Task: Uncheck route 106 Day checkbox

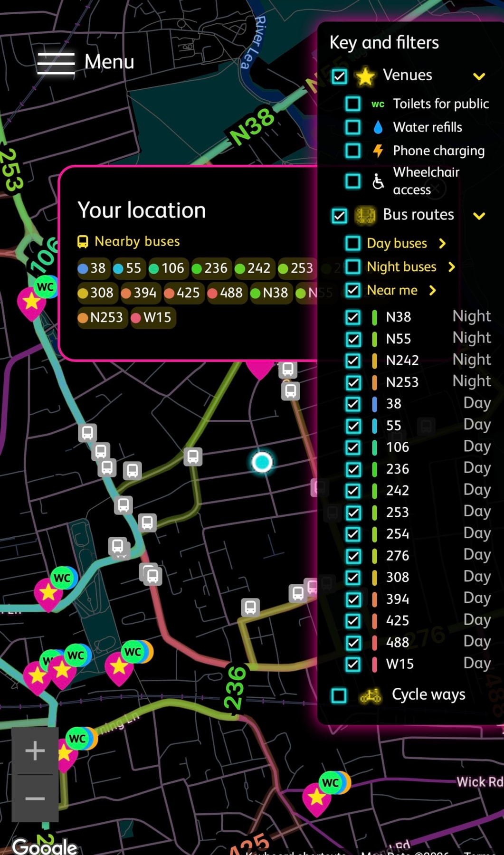Action: tap(352, 447)
